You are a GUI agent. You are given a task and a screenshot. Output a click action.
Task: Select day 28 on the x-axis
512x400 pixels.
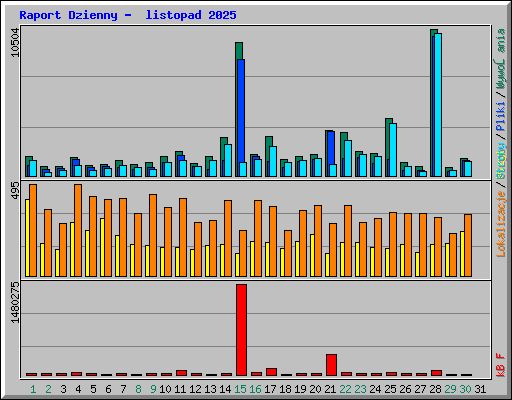[x=435, y=389]
